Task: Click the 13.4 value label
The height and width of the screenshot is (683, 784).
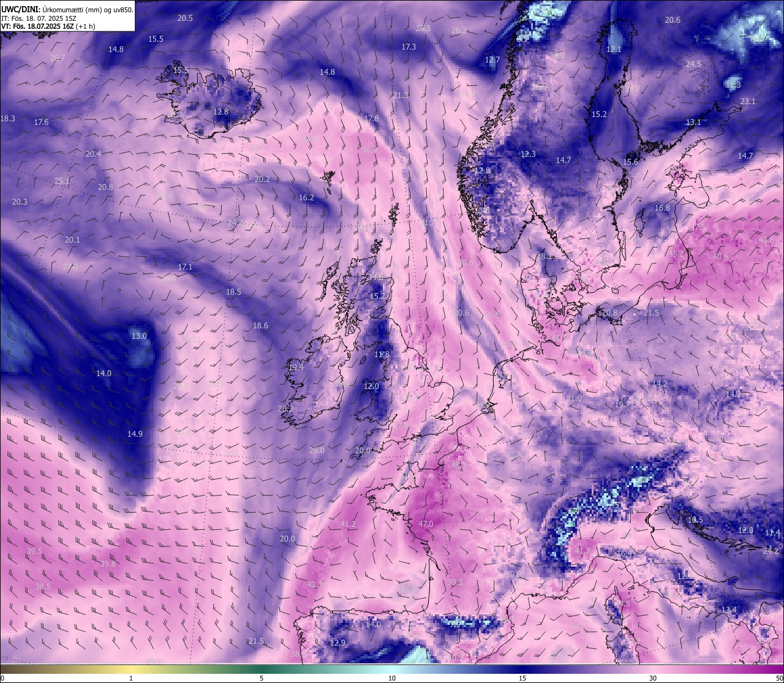Action: pos(729,609)
